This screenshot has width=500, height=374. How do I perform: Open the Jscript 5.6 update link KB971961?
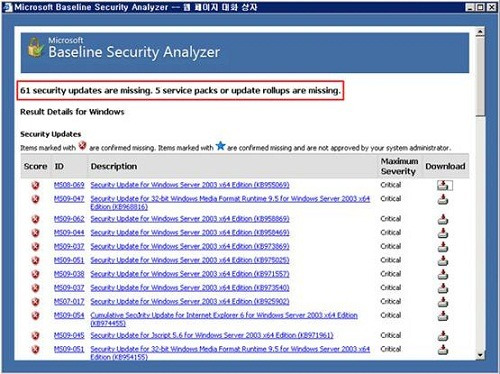tap(212, 335)
